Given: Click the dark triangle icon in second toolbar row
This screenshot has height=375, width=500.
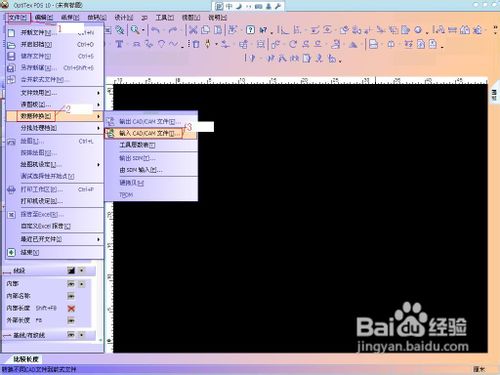Looking at the screenshot, I should pos(353,44).
